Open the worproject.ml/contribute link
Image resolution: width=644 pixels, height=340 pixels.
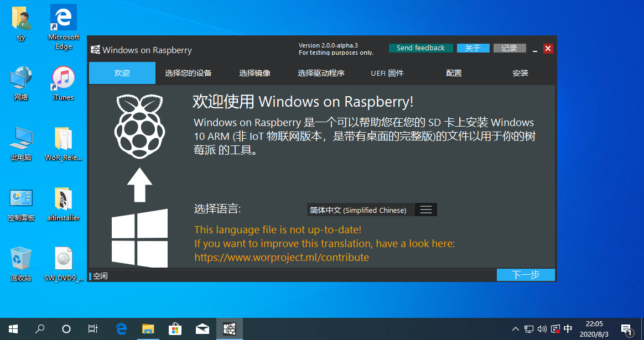282,258
